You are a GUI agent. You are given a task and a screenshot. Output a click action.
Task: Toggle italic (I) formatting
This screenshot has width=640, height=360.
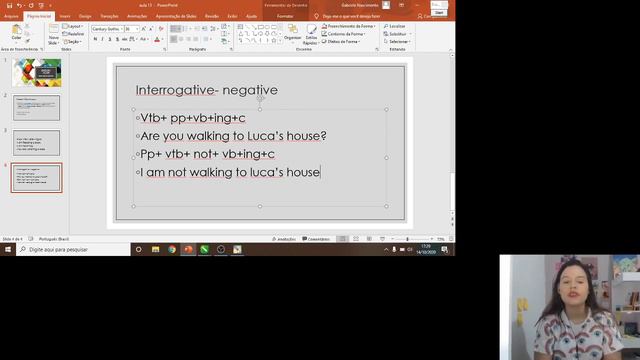click(102, 39)
